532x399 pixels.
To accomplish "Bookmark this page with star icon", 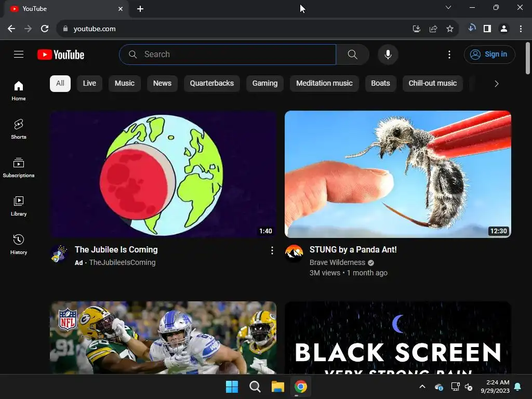I will 449,29.
